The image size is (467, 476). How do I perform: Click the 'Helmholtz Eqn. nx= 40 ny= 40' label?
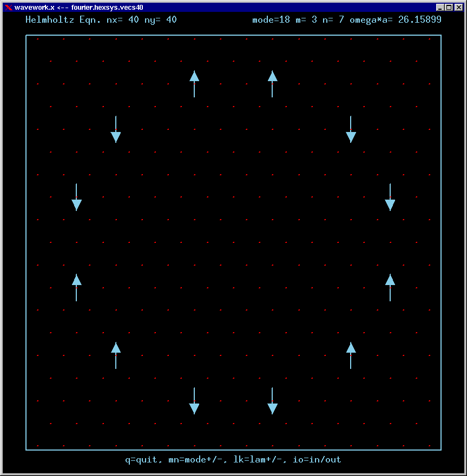coord(101,20)
